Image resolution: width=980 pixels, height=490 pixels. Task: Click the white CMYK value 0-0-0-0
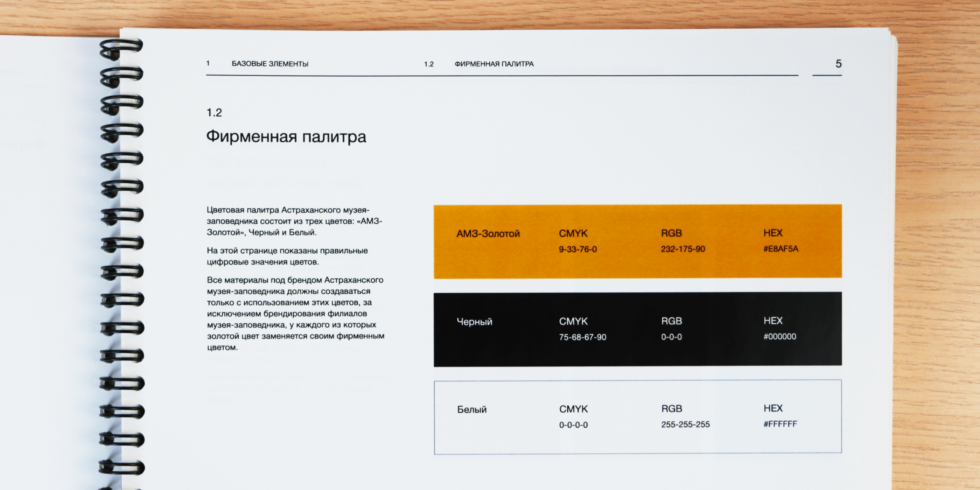click(573, 425)
